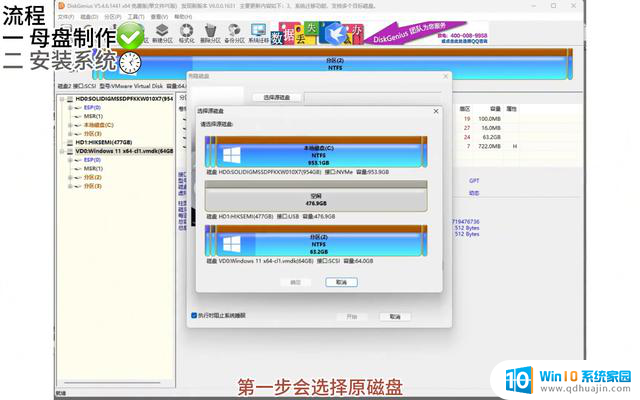Click the 容量 column header in the partition table
640x400 pixels.
coord(495,109)
